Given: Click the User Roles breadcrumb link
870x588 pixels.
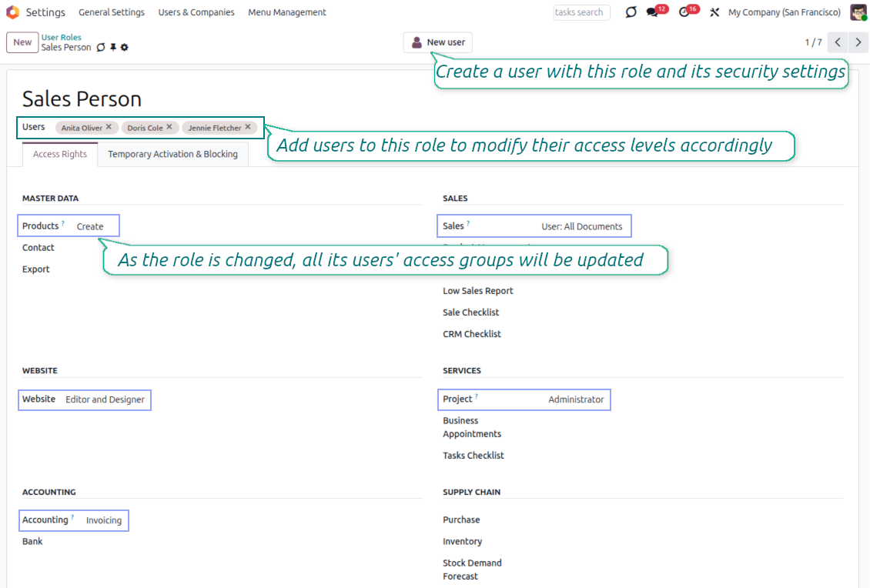Looking at the screenshot, I should coord(61,37).
